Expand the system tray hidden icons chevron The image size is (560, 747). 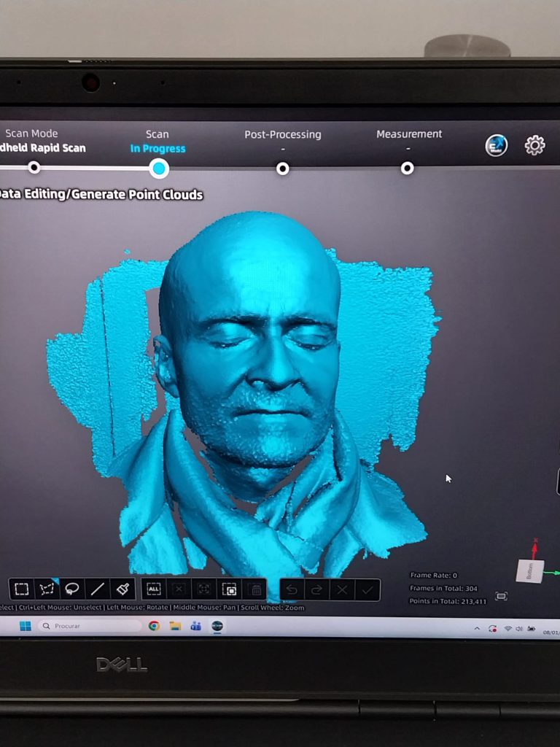click(x=477, y=628)
